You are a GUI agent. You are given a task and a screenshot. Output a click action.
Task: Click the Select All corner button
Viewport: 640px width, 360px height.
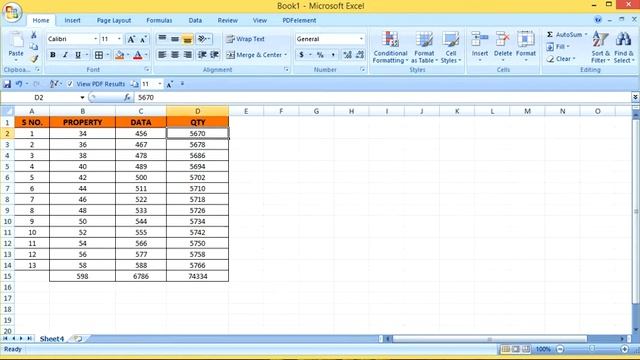click(x=7, y=111)
